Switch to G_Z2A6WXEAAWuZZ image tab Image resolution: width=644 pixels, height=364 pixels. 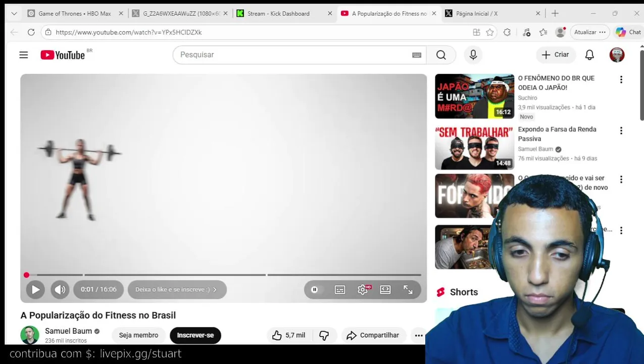[180, 14]
